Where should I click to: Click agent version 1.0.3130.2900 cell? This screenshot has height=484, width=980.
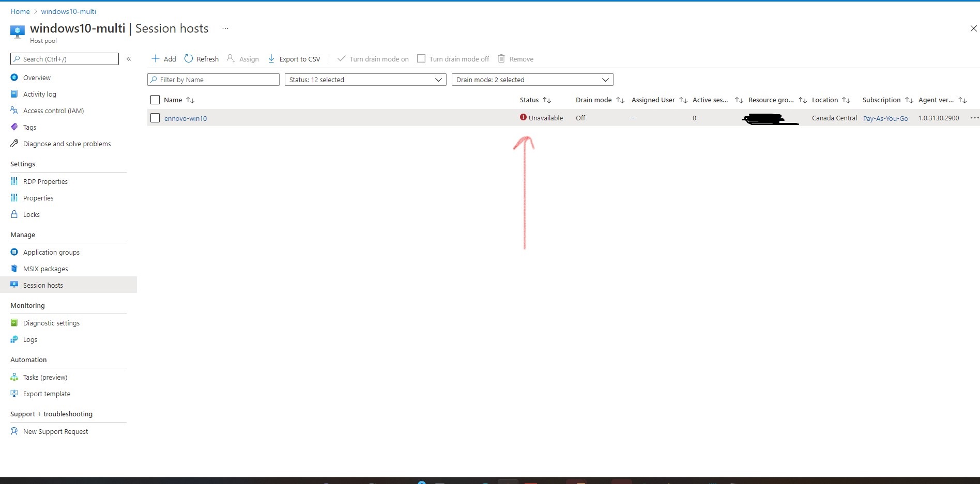click(939, 118)
